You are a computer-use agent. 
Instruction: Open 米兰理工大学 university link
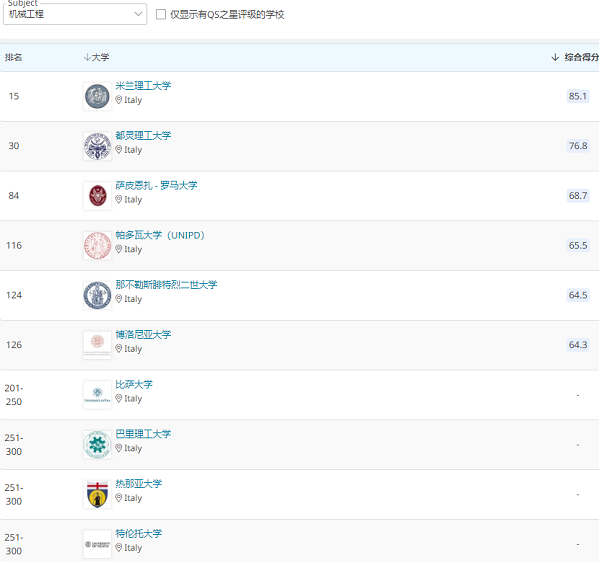[x=143, y=86]
